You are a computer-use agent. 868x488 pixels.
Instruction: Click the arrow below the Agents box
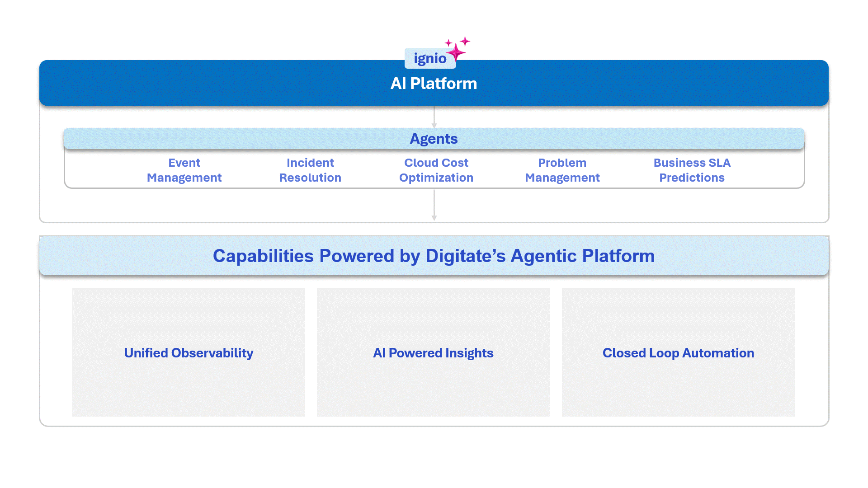[x=434, y=206]
